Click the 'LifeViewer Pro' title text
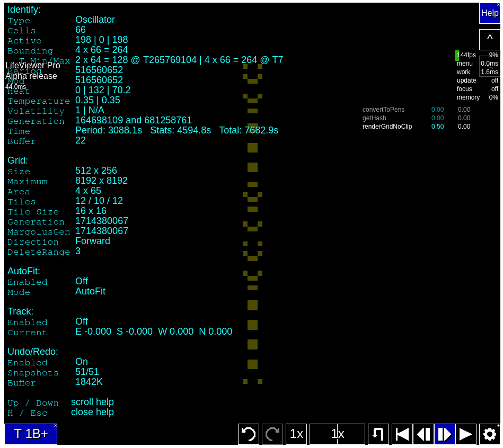The image size is (503, 448). click(x=33, y=65)
